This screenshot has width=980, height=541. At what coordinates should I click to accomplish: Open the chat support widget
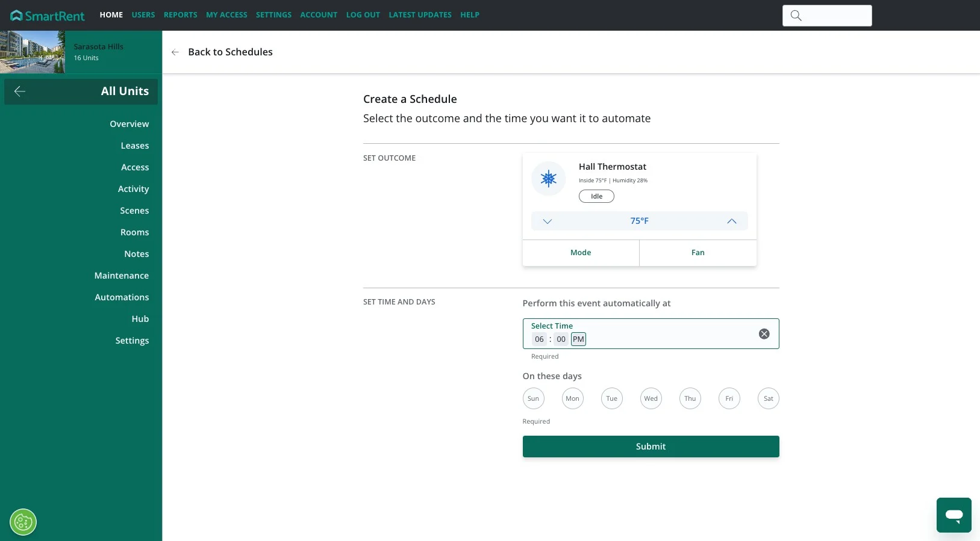tap(953, 515)
